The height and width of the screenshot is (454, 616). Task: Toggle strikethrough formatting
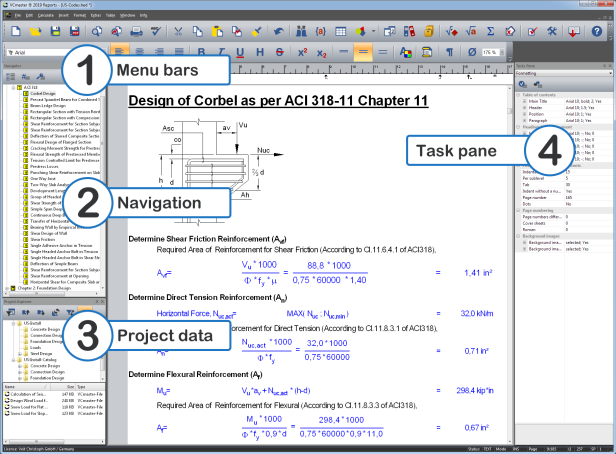click(x=281, y=50)
